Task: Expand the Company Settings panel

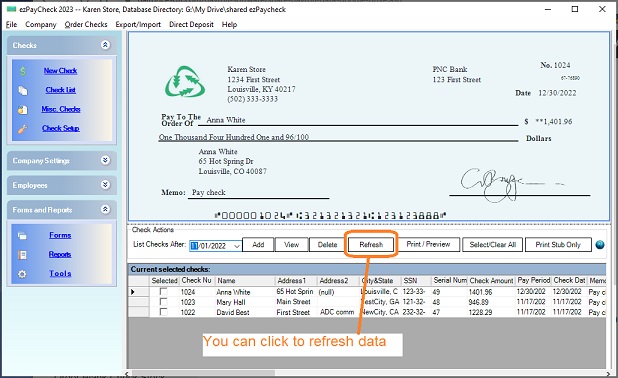Action: click(x=105, y=160)
